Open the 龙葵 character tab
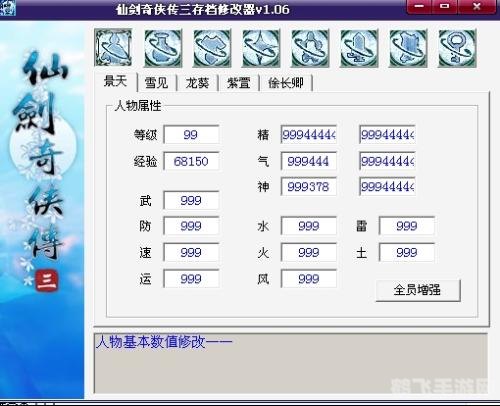500x406 pixels. pos(197,83)
